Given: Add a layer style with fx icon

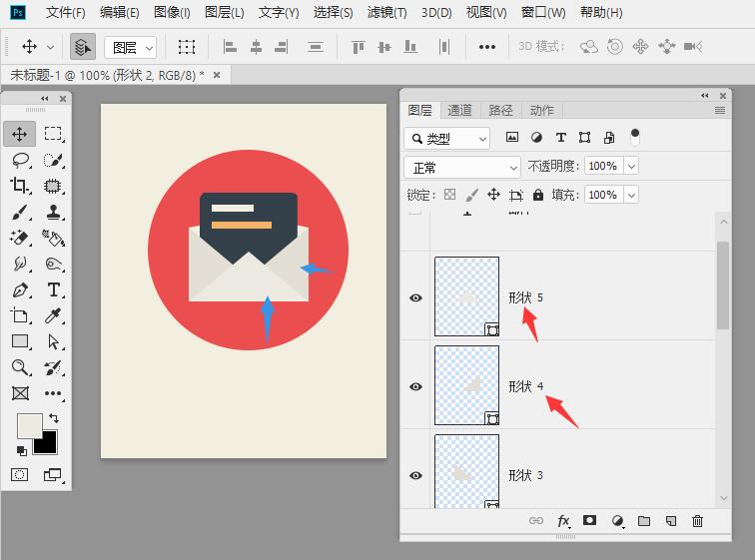Looking at the screenshot, I should point(563,520).
